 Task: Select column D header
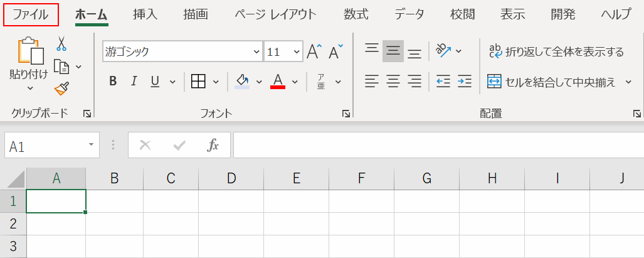pyautogui.click(x=231, y=178)
